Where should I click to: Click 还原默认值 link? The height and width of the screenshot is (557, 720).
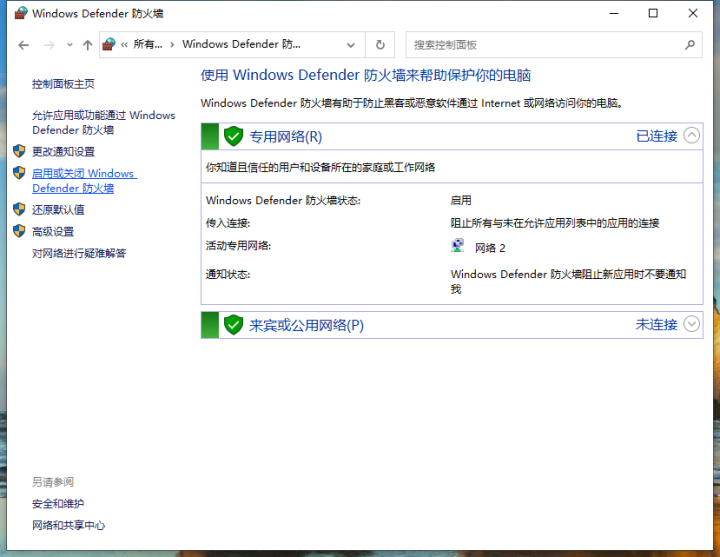tap(58, 210)
